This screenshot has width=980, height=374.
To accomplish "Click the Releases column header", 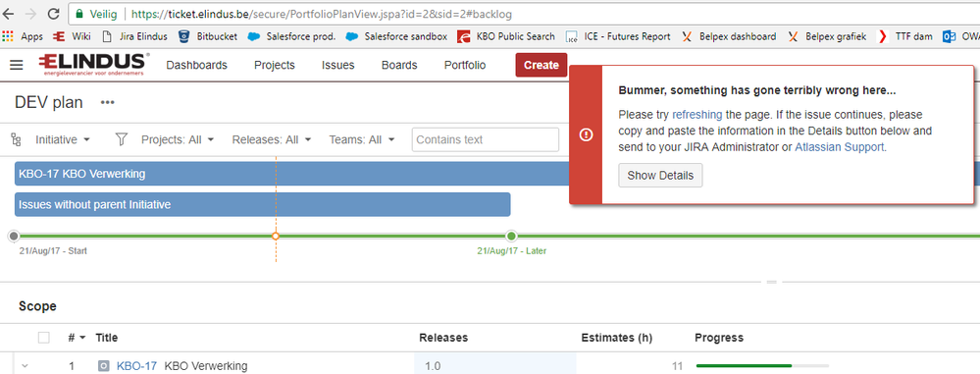I will pyautogui.click(x=443, y=338).
